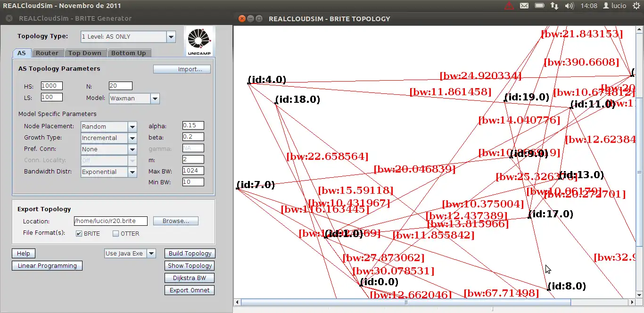Focus the beta value field
The height and width of the screenshot is (313, 644).
(x=193, y=137)
